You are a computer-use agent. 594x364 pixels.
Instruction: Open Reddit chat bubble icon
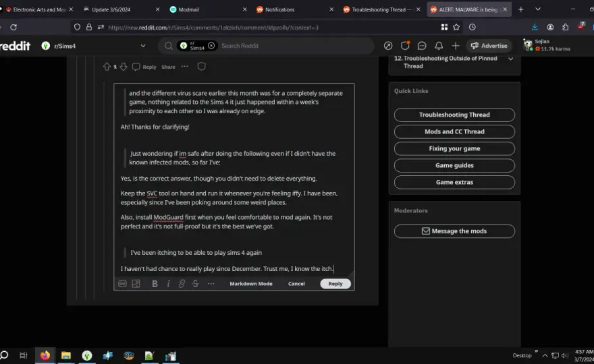tap(422, 46)
